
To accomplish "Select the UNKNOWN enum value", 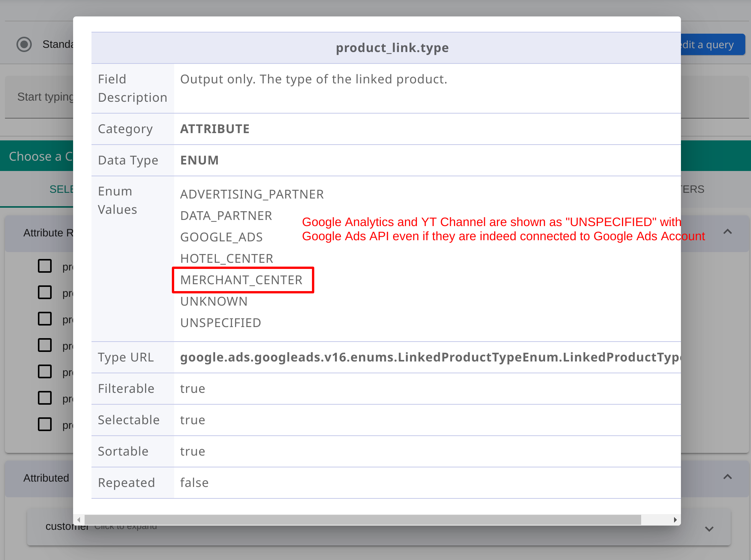I will point(214,301).
